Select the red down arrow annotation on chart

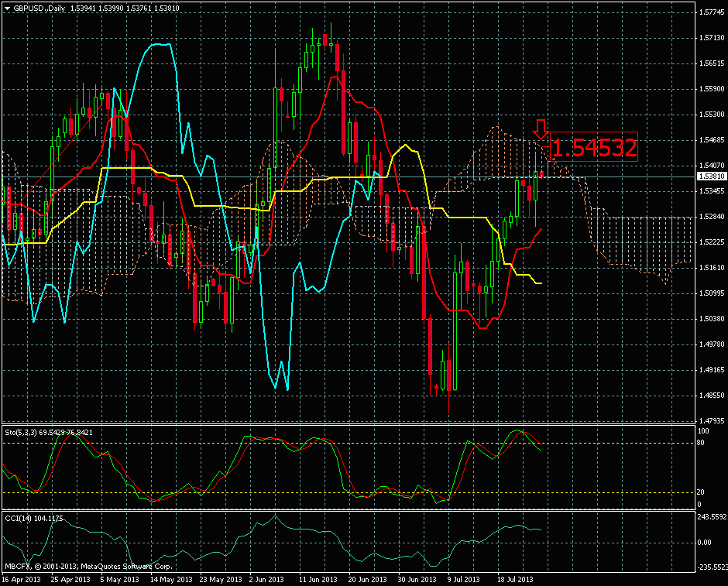click(x=541, y=130)
